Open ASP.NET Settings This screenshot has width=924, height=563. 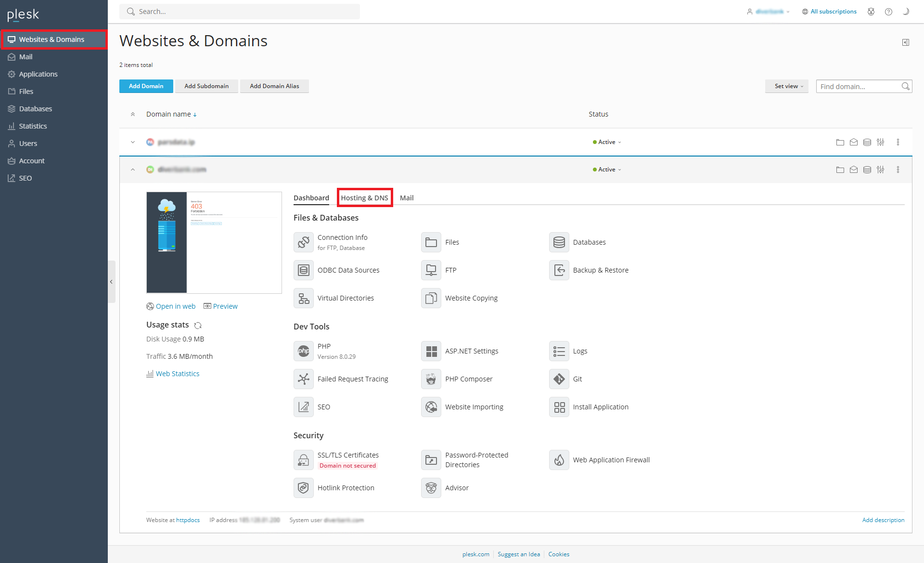(x=460, y=351)
